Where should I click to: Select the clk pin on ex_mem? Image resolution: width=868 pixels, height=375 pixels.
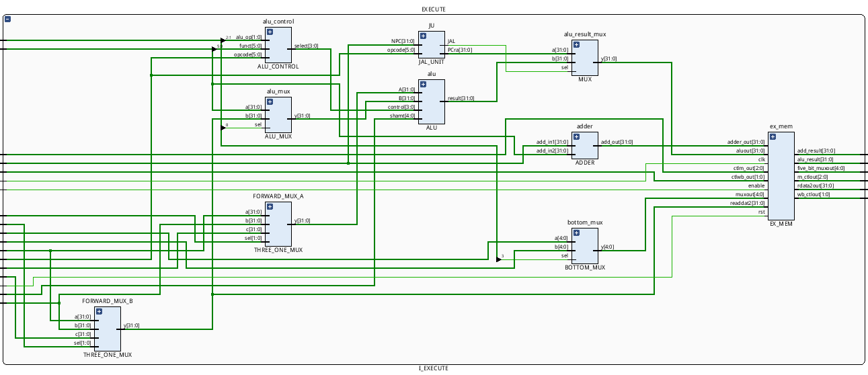pos(762,159)
